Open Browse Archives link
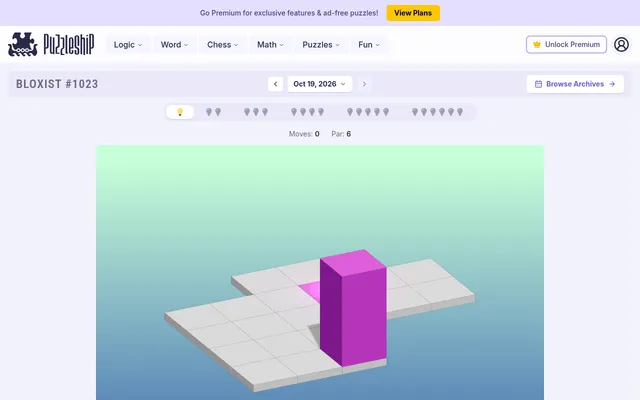The height and width of the screenshot is (400, 640). 575,84
